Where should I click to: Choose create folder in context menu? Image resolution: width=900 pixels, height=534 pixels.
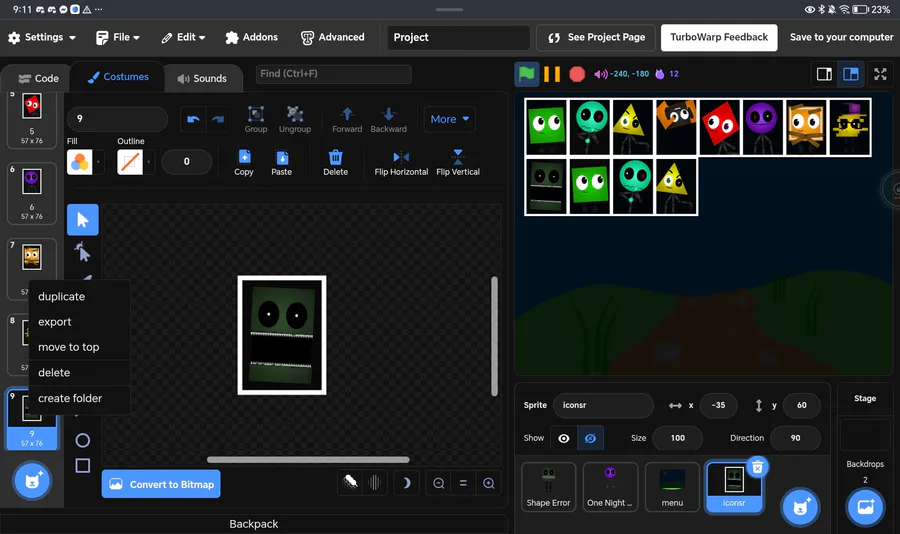pyautogui.click(x=79, y=398)
